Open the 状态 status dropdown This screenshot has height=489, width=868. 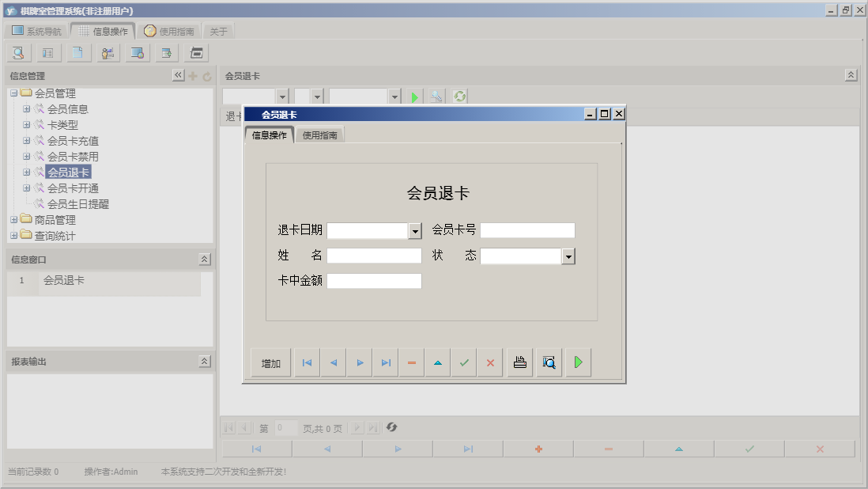(568, 256)
